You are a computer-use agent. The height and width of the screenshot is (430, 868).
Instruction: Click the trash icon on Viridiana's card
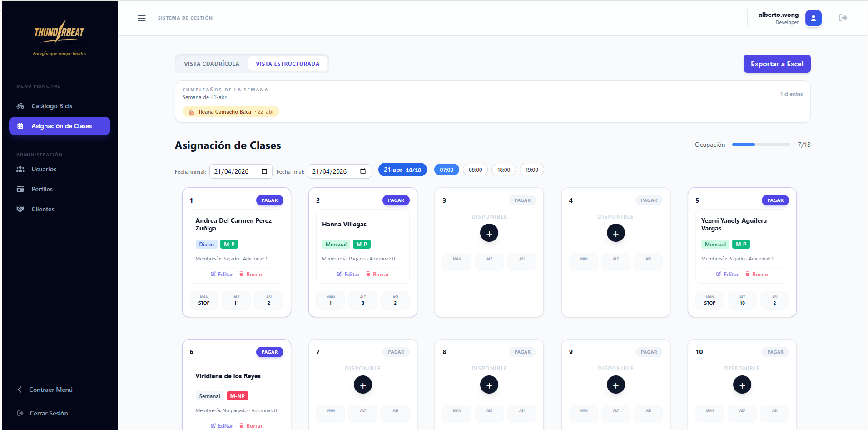click(242, 425)
